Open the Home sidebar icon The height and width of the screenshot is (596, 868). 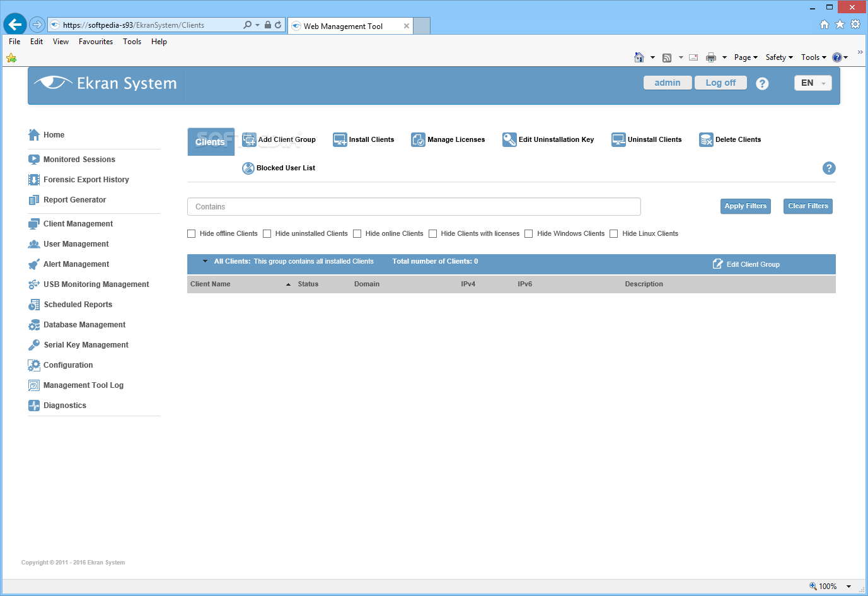pos(34,135)
